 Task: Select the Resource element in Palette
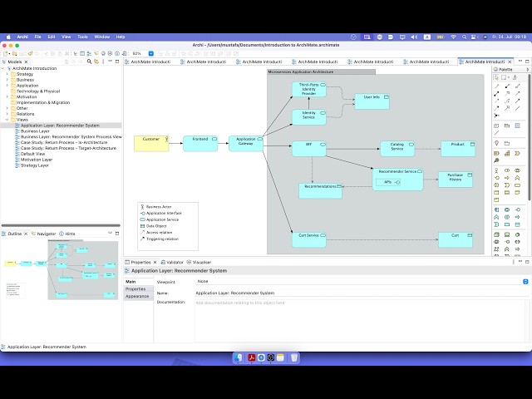click(496, 153)
